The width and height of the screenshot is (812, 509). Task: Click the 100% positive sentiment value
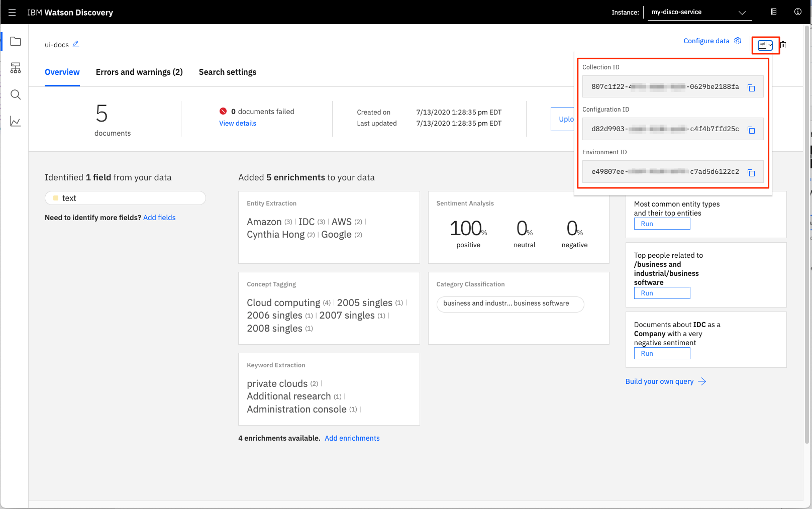(468, 229)
